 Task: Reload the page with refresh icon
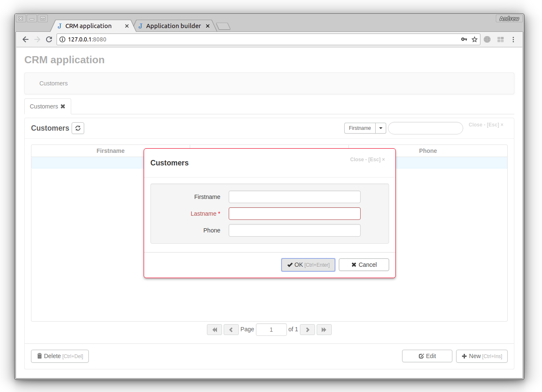tap(49, 39)
